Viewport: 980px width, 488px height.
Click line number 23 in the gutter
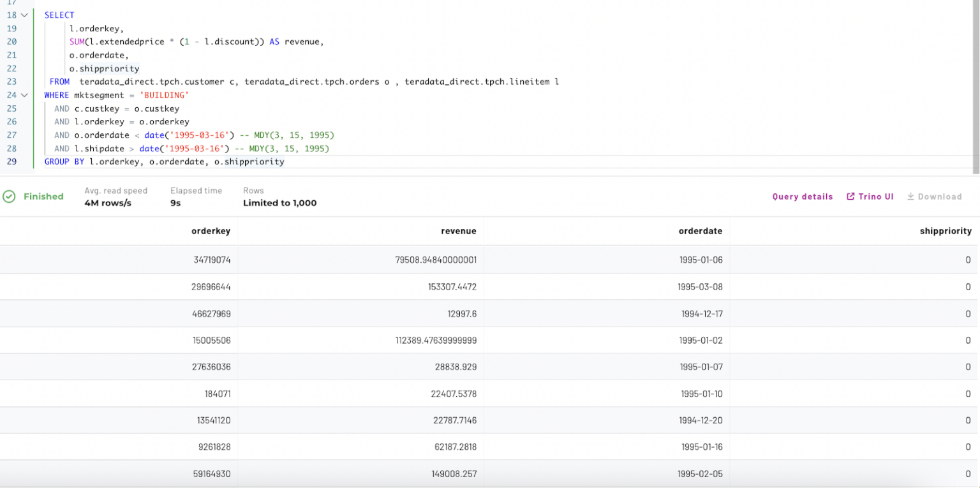pyautogui.click(x=11, y=82)
